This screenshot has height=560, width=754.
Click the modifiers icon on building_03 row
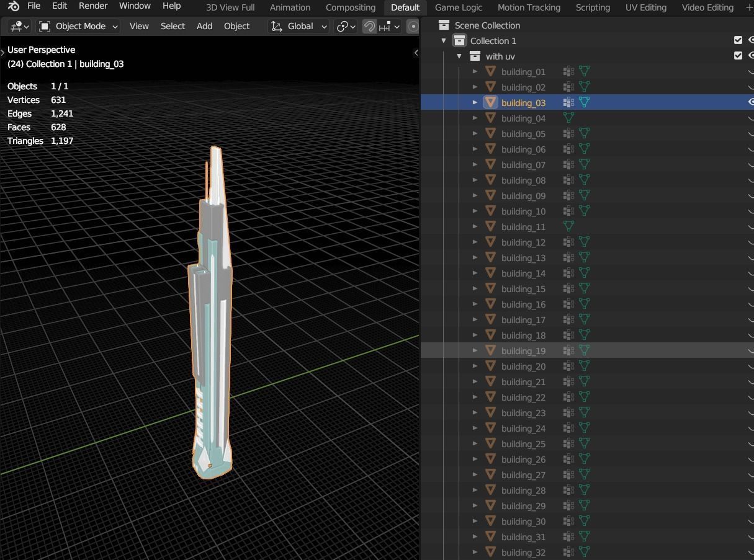[568, 102]
